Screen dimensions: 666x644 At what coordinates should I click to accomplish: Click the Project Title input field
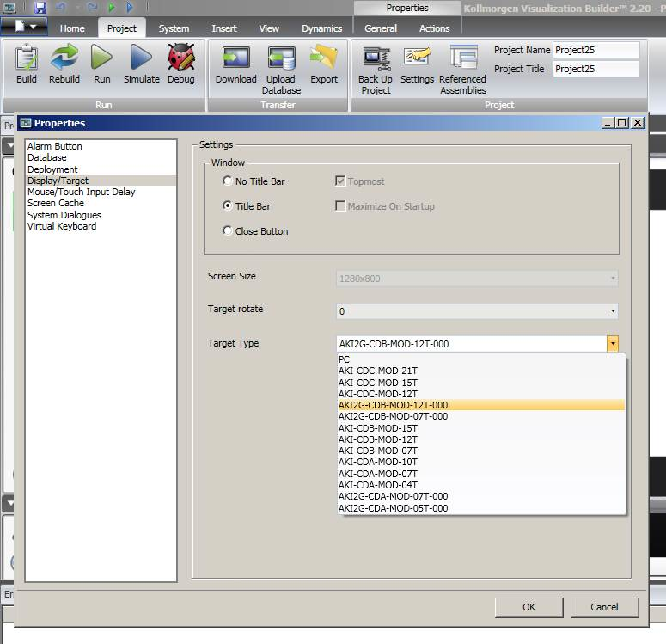(596, 69)
